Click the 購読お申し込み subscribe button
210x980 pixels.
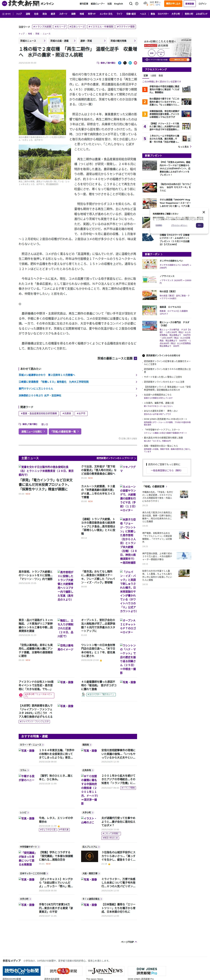click(173, 4)
